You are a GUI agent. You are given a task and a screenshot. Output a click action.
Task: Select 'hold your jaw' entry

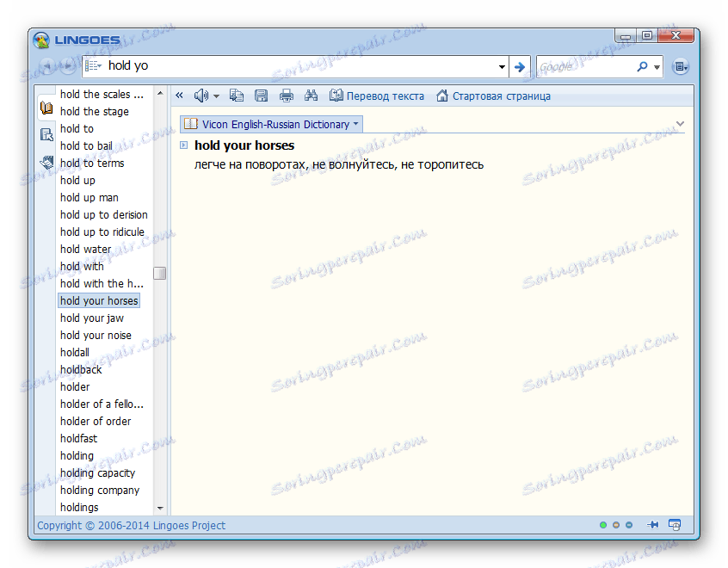point(92,318)
